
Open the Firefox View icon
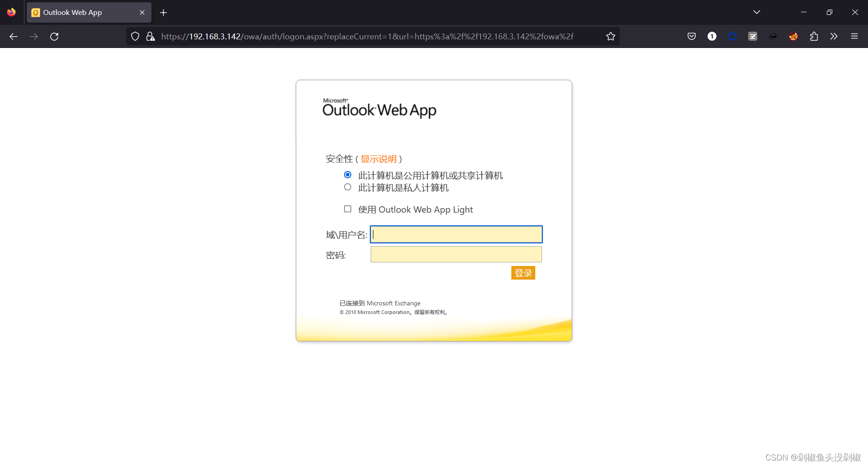[x=11, y=12]
